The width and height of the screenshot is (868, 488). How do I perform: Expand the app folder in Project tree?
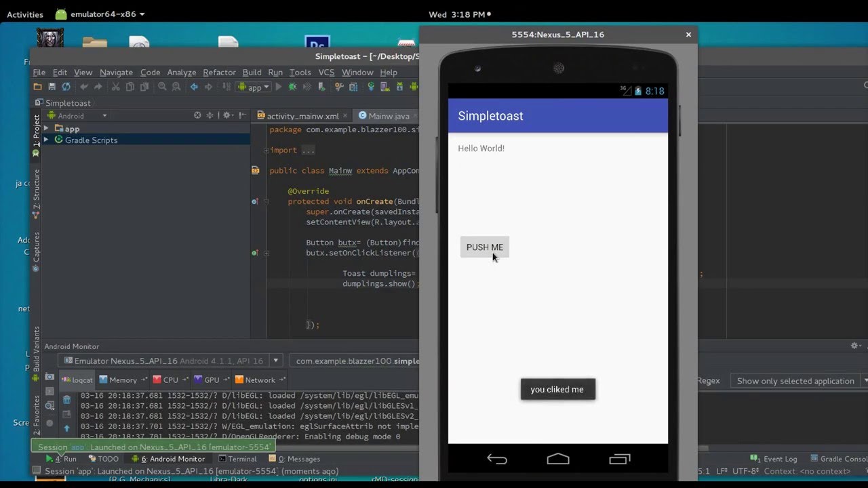click(46, 128)
